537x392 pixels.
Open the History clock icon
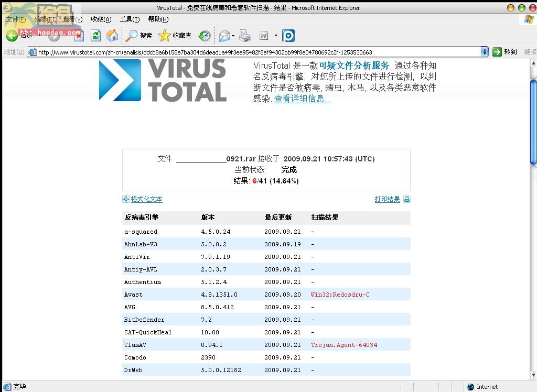click(205, 35)
